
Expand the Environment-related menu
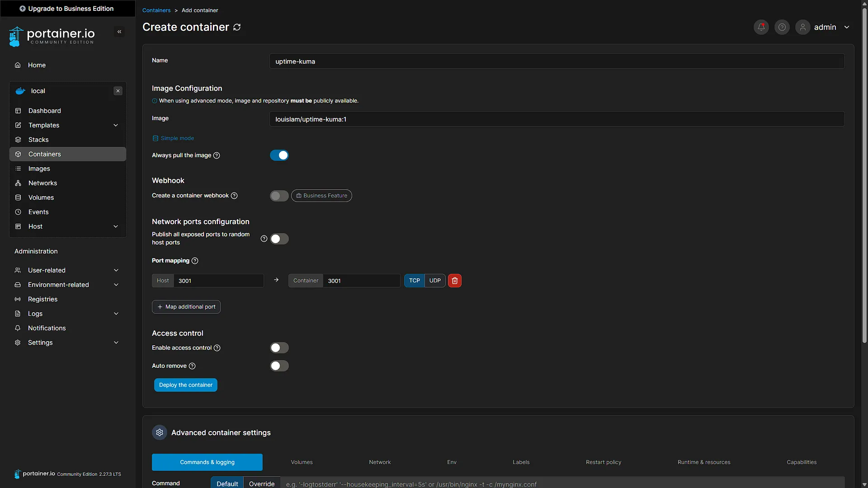point(68,285)
